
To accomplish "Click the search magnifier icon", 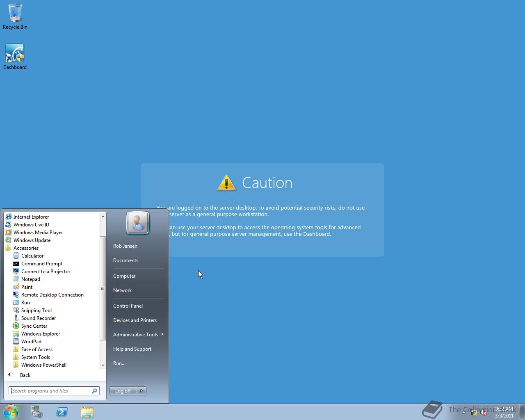I will click(94, 391).
